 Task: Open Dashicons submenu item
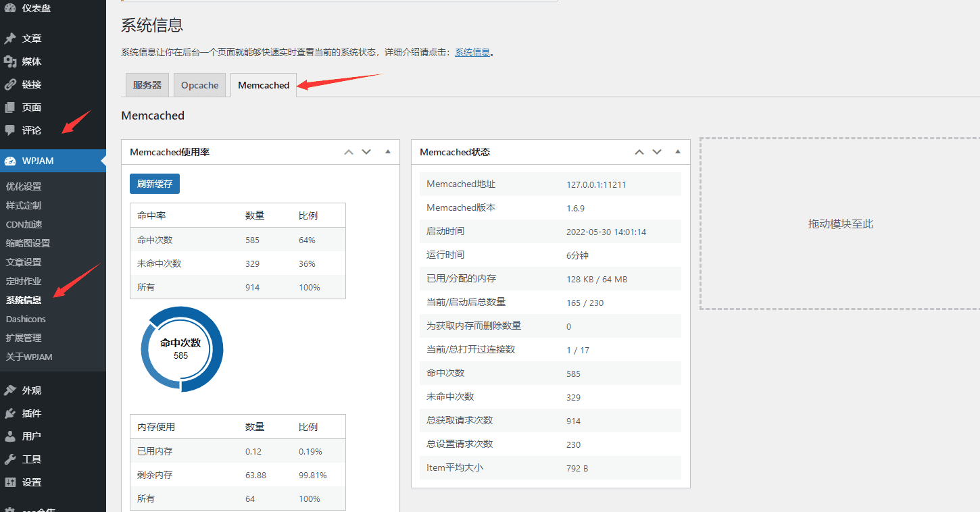(x=26, y=319)
